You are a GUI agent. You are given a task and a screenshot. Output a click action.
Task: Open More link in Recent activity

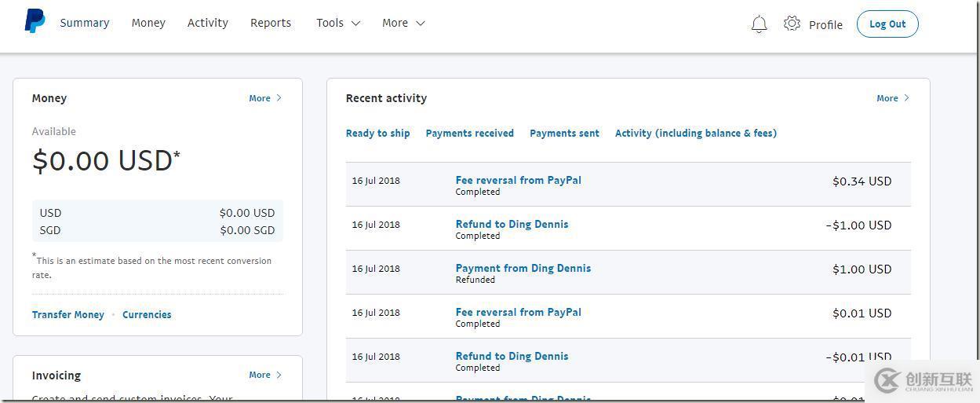pyautogui.click(x=887, y=98)
